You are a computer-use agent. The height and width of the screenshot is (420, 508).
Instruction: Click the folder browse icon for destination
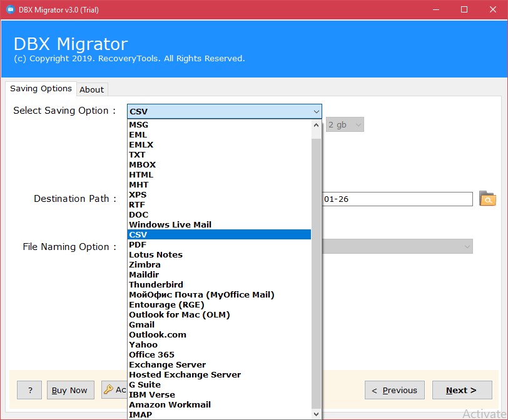tap(487, 198)
